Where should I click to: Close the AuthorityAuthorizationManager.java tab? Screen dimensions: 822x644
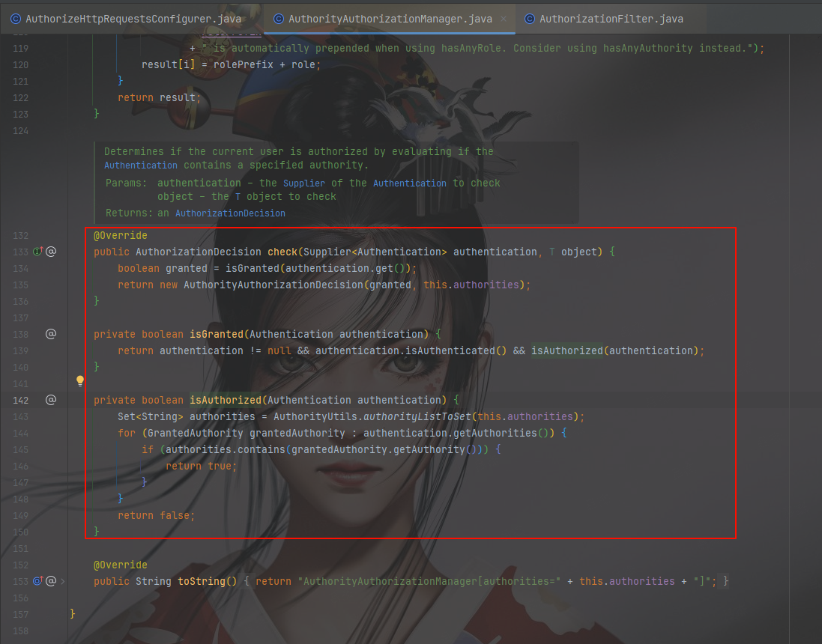504,19
